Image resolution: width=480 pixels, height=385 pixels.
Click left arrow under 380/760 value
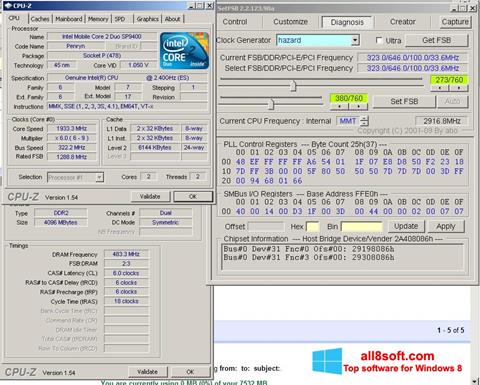click(339, 106)
